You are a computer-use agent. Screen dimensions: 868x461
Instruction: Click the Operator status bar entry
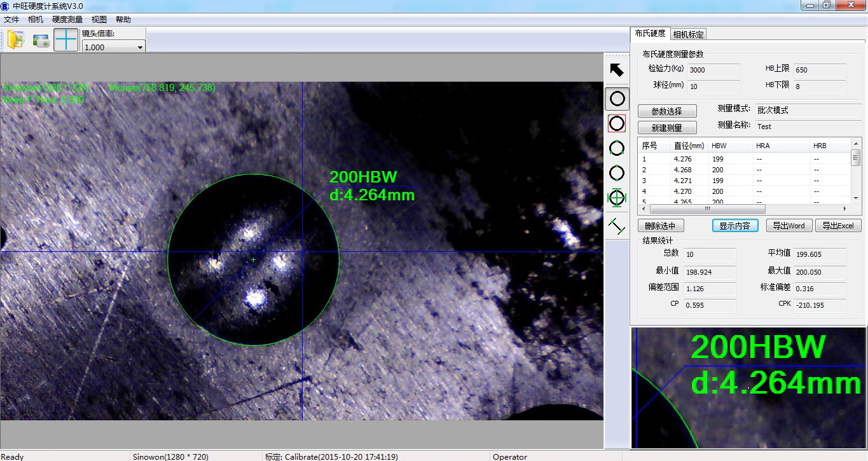click(x=509, y=457)
